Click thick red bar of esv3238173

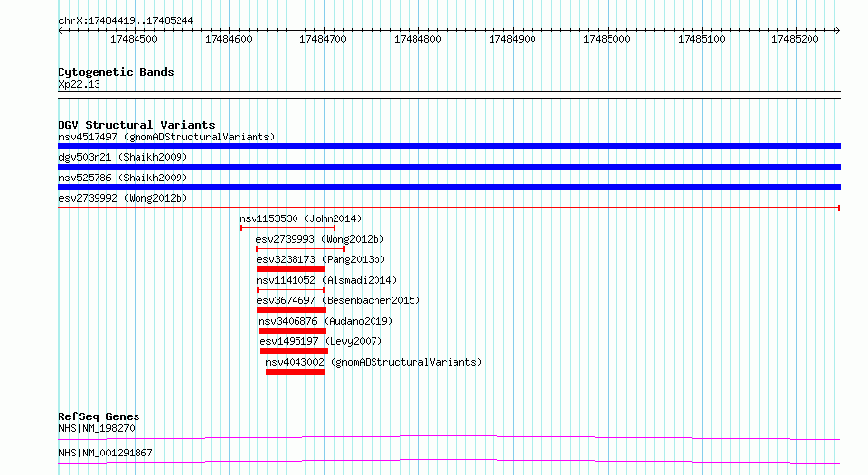291,269
